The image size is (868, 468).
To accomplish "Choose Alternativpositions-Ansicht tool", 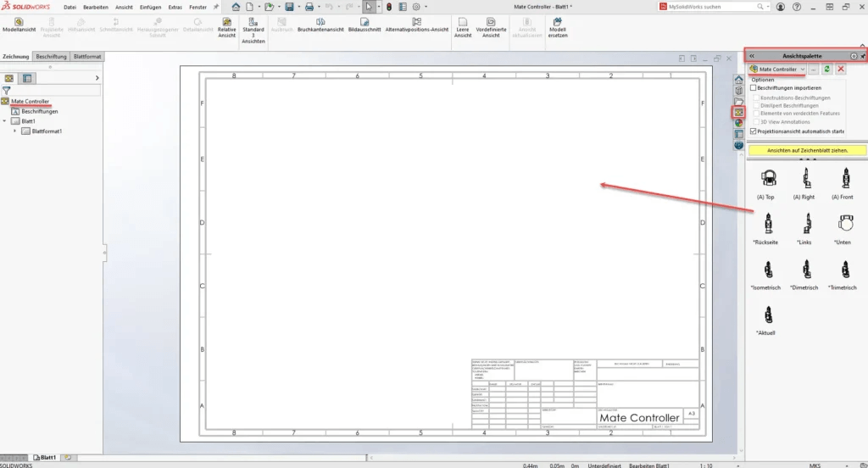I will click(x=416, y=24).
